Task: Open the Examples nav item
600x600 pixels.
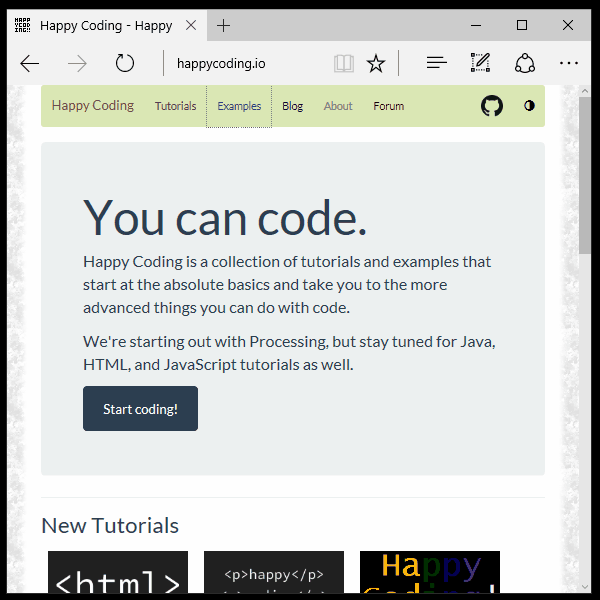Action: (x=239, y=106)
